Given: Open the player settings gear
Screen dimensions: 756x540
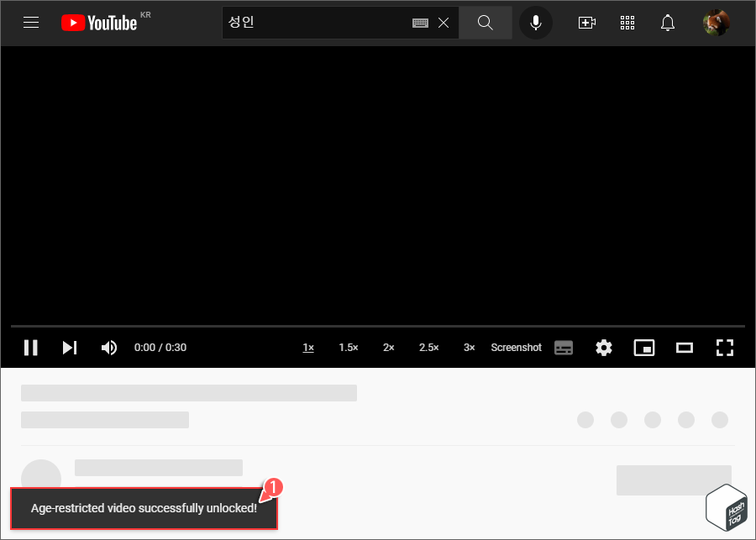Looking at the screenshot, I should point(604,347).
